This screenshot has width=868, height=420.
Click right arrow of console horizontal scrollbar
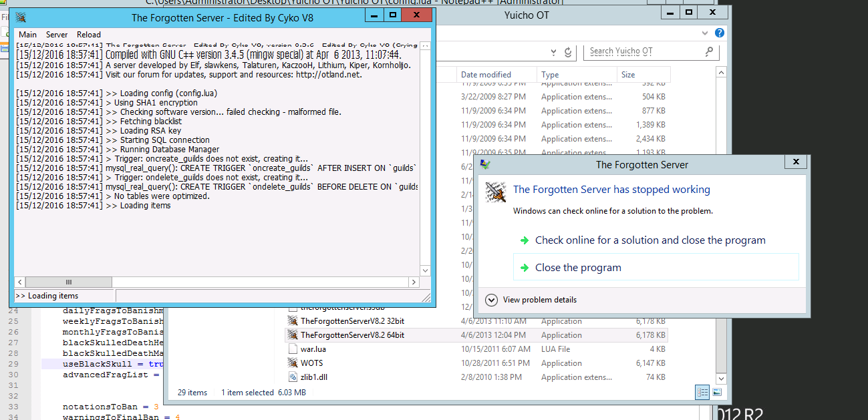pyautogui.click(x=414, y=282)
